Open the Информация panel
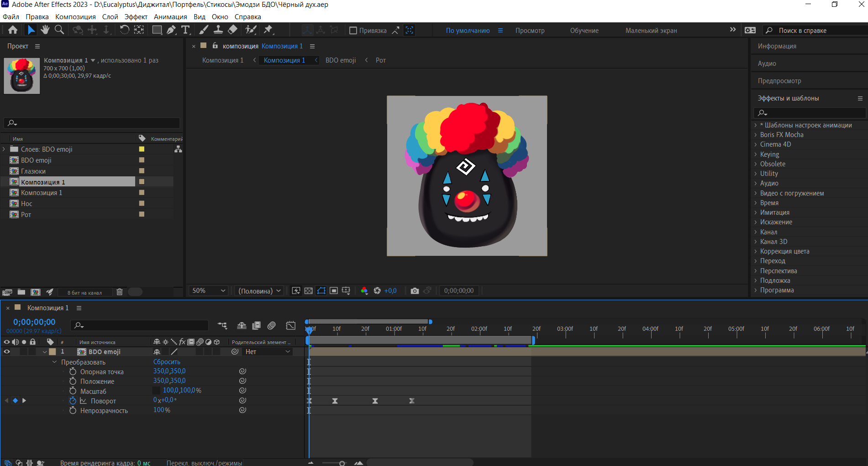This screenshot has height=466, width=868. pyautogui.click(x=777, y=46)
